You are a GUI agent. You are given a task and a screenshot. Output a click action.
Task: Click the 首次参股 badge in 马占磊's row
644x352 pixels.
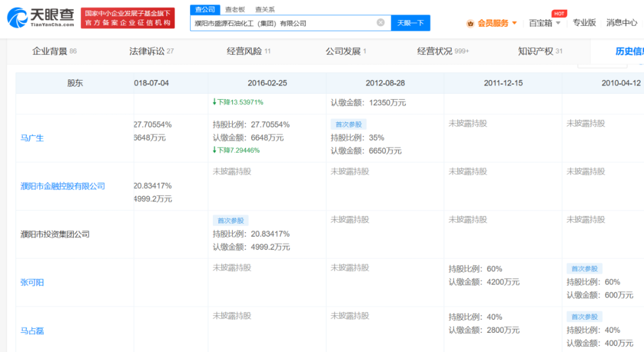pos(584,317)
